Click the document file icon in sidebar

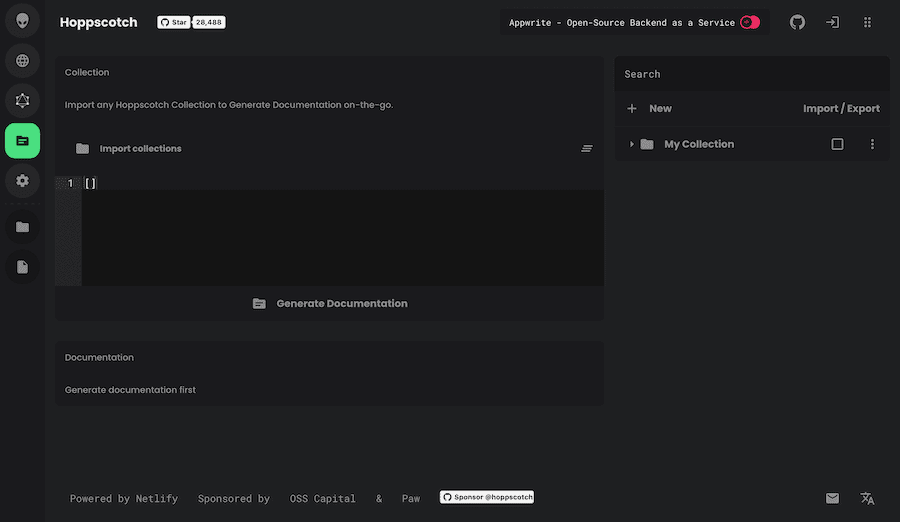click(22, 267)
